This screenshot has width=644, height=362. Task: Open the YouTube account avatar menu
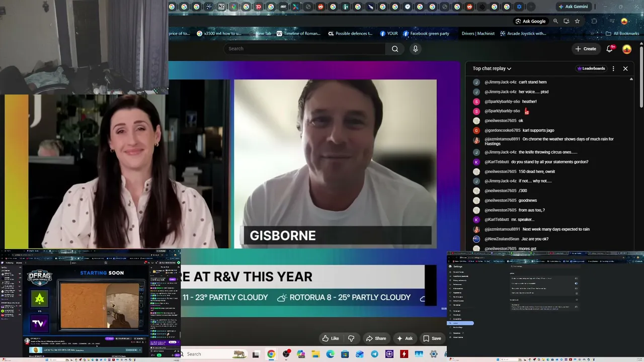point(627,49)
